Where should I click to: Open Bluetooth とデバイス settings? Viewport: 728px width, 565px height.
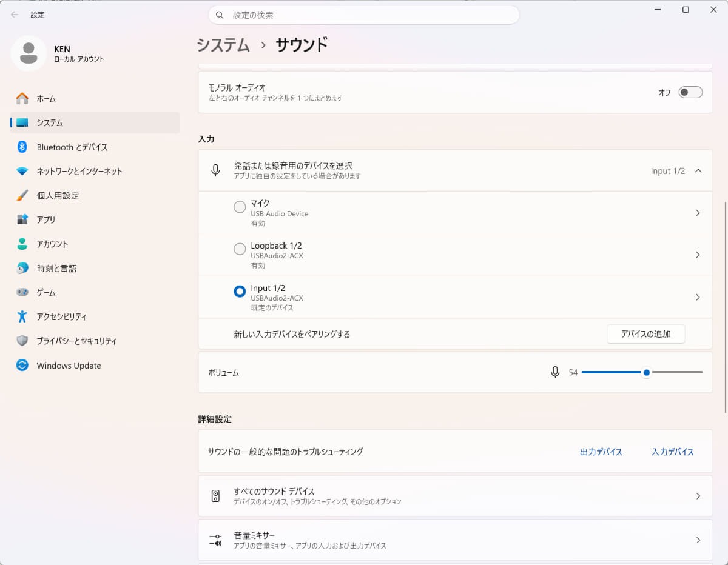pos(95,147)
